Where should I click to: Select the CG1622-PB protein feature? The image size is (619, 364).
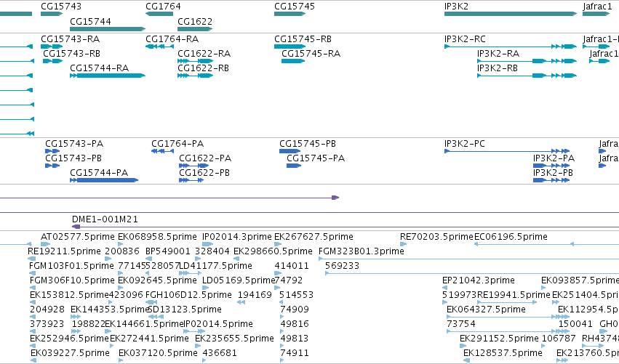pyautogui.click(x=191, y=180)
